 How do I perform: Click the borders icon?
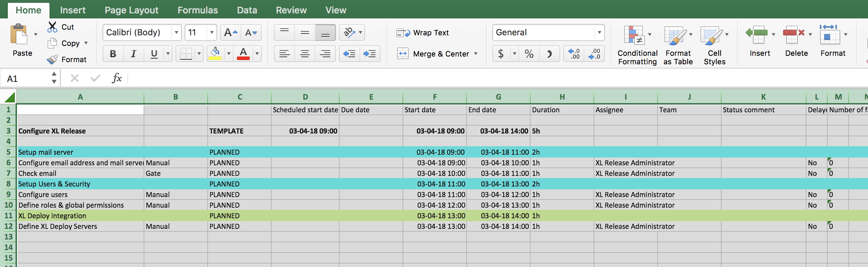pos(186,54)
